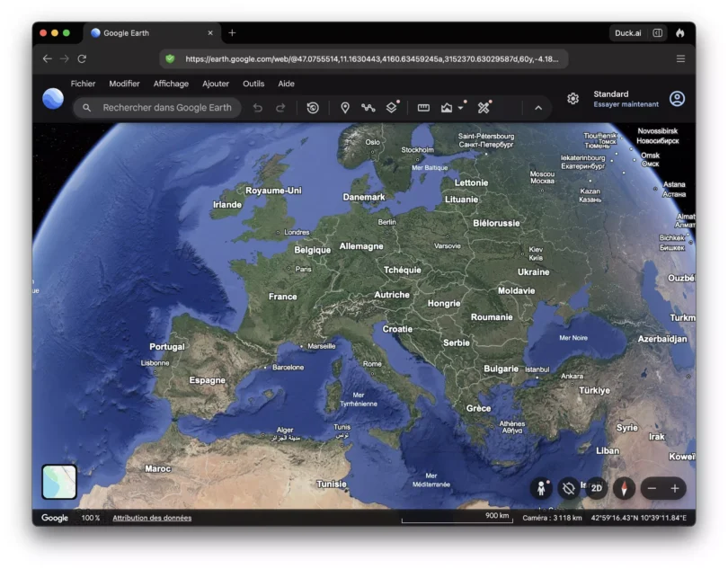
Task: Click the map style thumbnail
Action: 59,482
